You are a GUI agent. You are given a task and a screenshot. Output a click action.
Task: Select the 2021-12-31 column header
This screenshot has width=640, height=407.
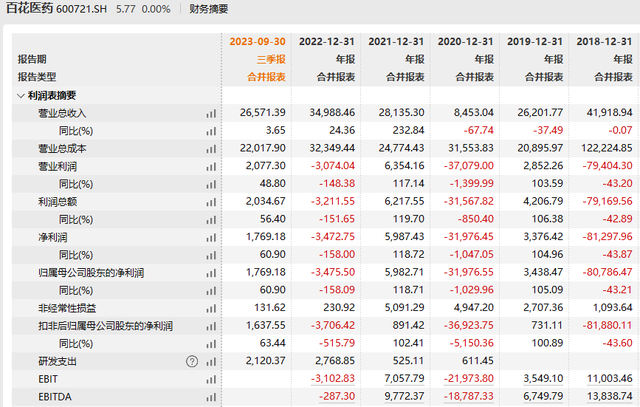point(396,42)
